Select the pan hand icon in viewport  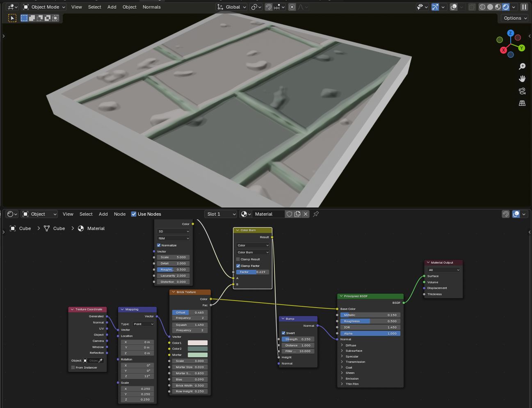coord(522,79)
